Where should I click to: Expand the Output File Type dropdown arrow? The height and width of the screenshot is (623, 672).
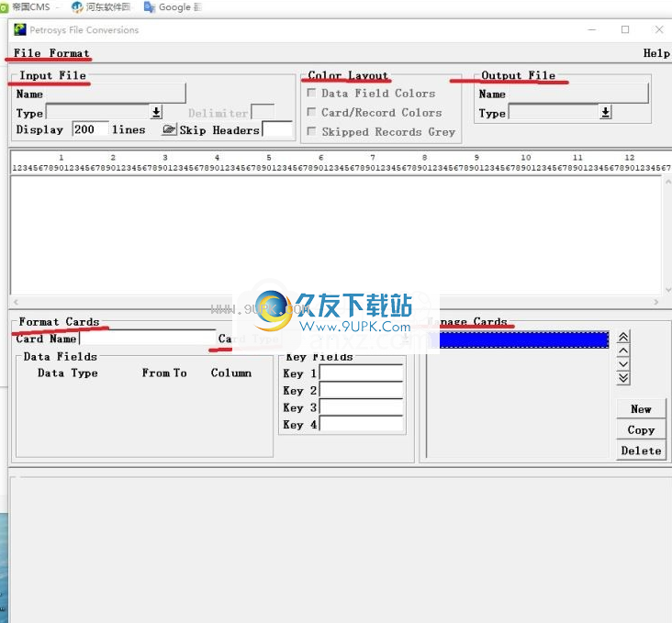606,113
